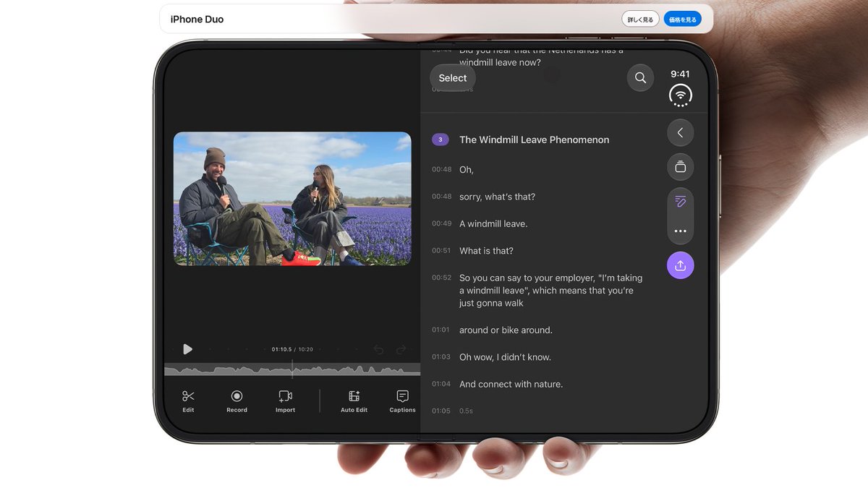This screenshot has width=868, height=501.
Task: Click the 9:41 clock
Action: [680, 74]
